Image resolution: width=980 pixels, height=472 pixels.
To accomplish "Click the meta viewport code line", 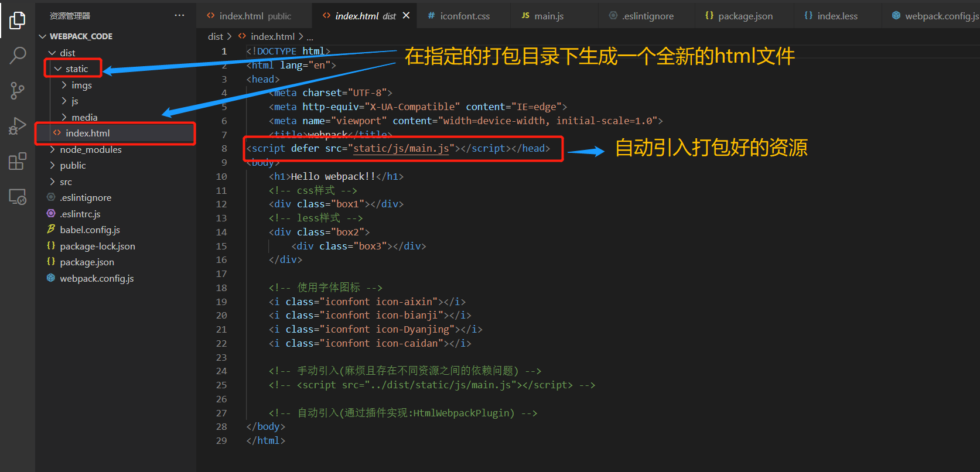I will coord(466,121).
